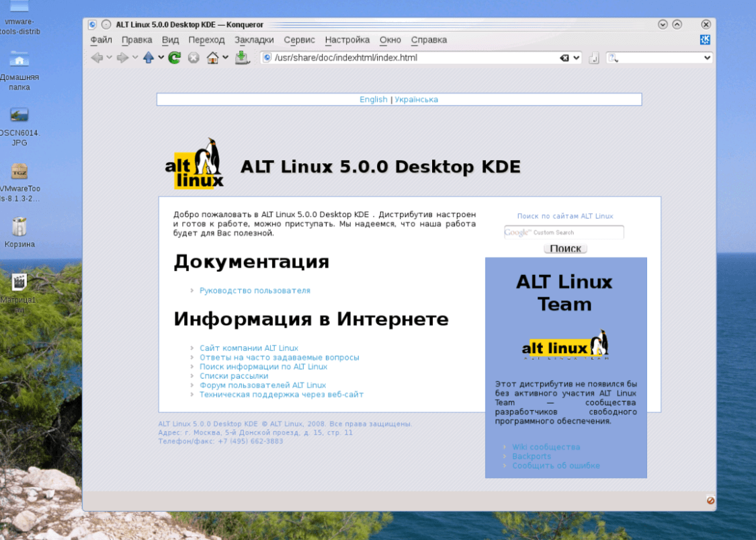Expand the search bar dropdown arrow
The height and width of the screenshot is (540, 756).
[707, 58]
